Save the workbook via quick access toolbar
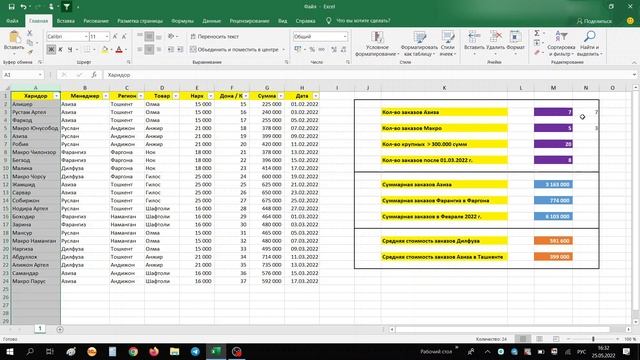The width and height of the screenshot is (640, 360). point(11,7)
